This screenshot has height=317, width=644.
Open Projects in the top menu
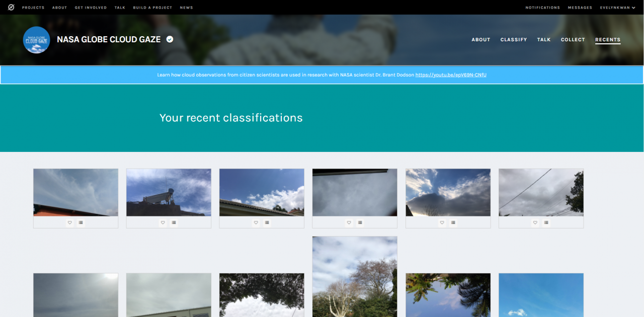(x=33, y=8)
